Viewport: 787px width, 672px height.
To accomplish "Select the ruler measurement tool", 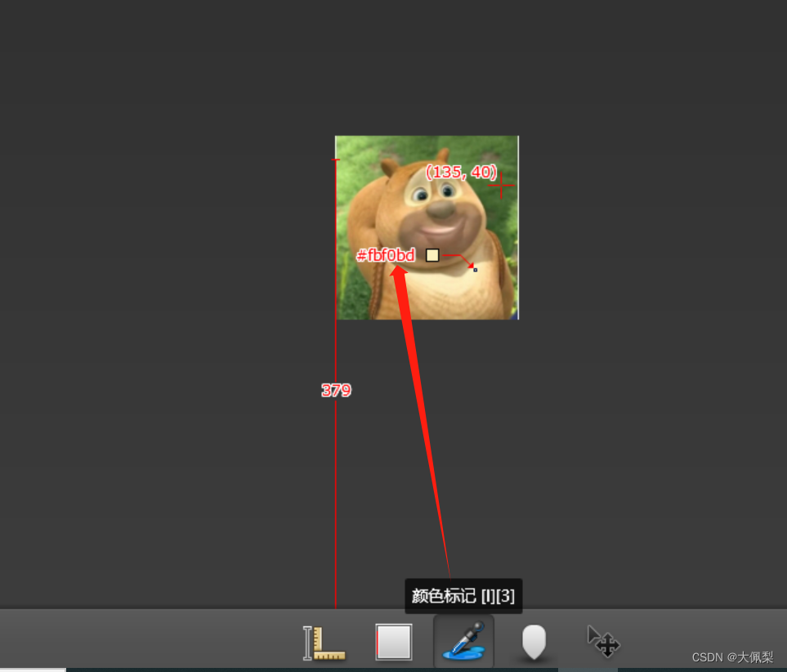I will 324,643.
